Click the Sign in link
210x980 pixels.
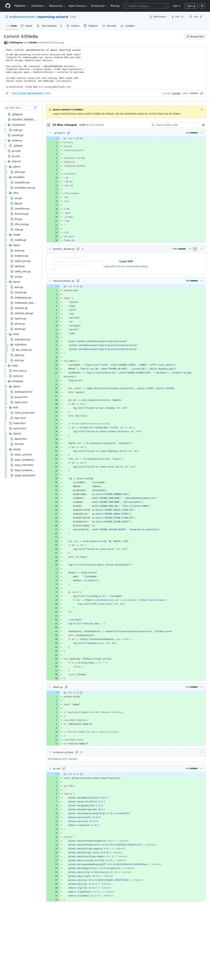pos(177,6)
